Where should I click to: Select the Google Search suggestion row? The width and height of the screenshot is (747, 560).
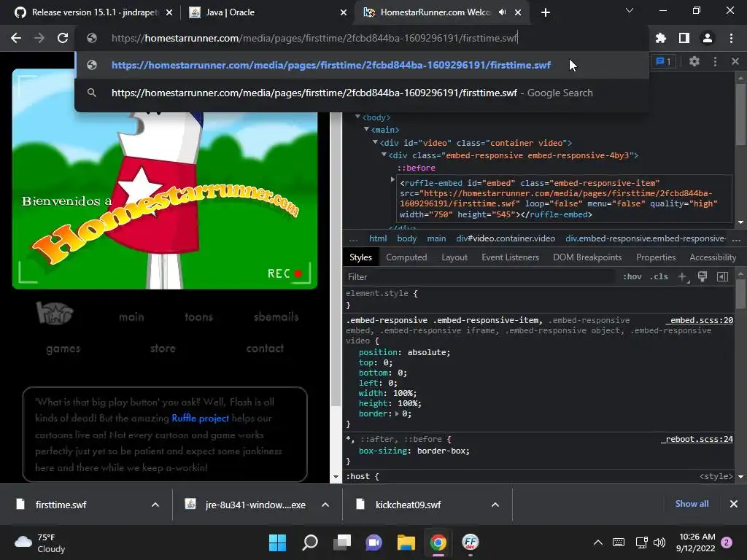362,93
